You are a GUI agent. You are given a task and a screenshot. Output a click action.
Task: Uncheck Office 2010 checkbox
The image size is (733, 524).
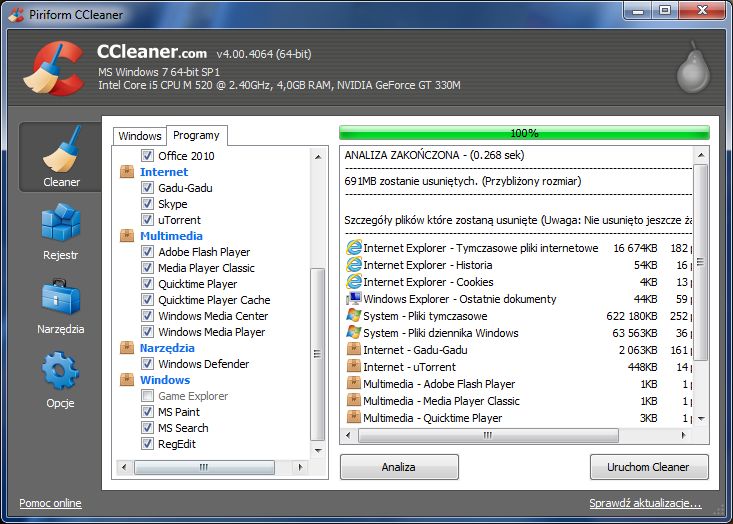pos(147,155)
